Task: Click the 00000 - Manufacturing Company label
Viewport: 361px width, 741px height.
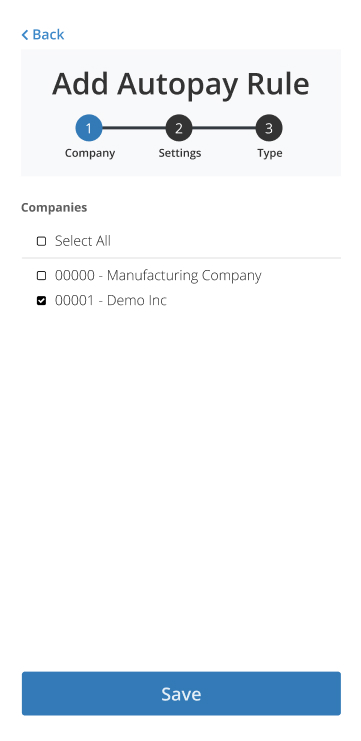Action: pos(158,276)
